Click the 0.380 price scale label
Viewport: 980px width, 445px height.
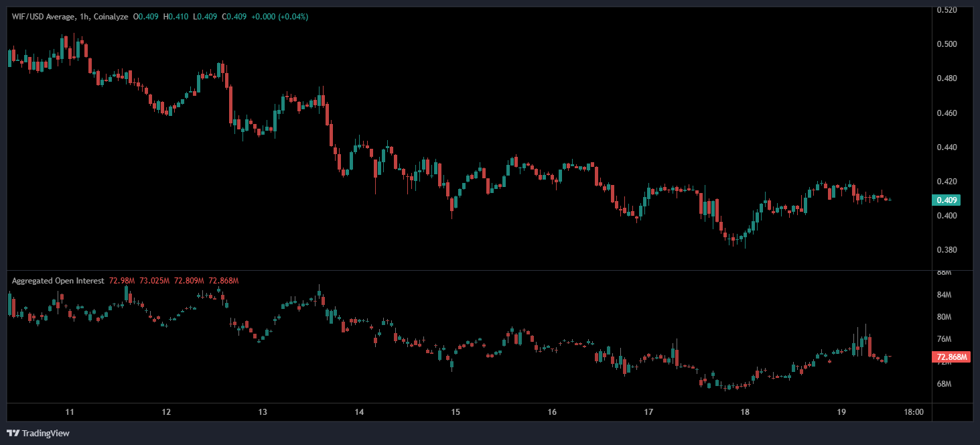[x=947, y=250]
